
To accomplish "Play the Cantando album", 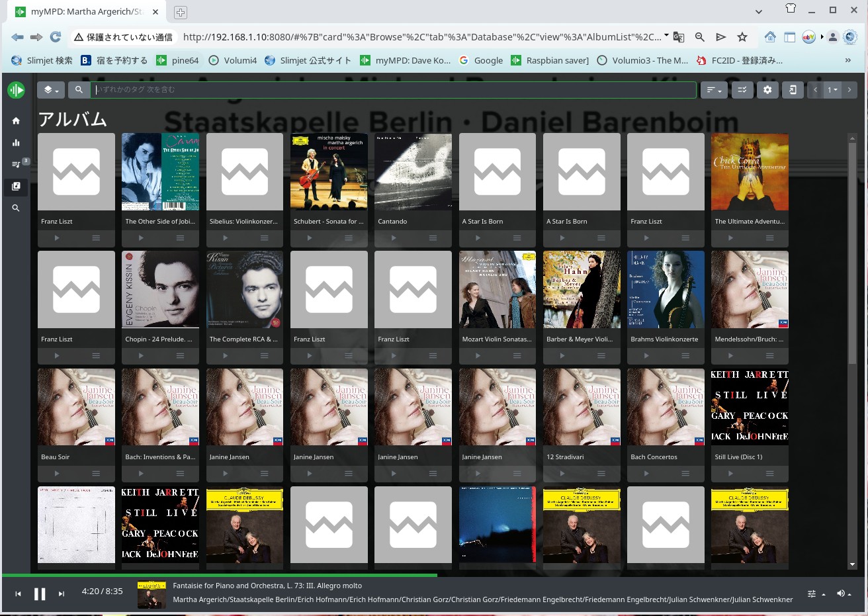I will click(394, 238).
